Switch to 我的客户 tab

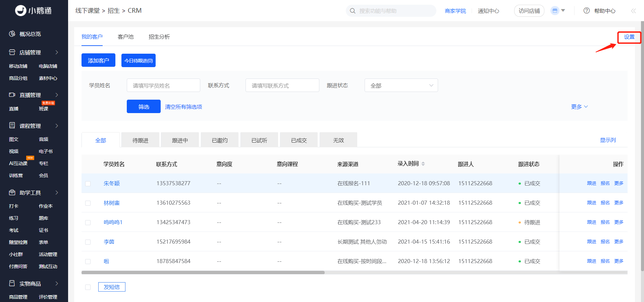[x=92, y=37]
